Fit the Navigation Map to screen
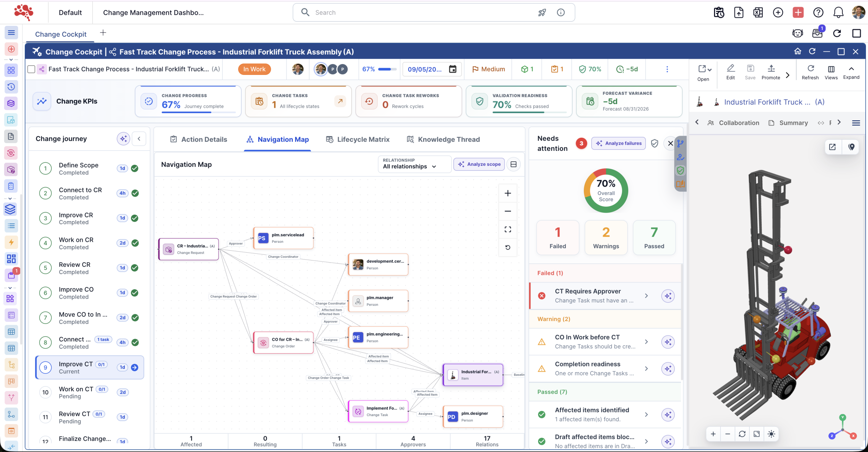This screenshot has width=868, height=452. click(508, 230)
